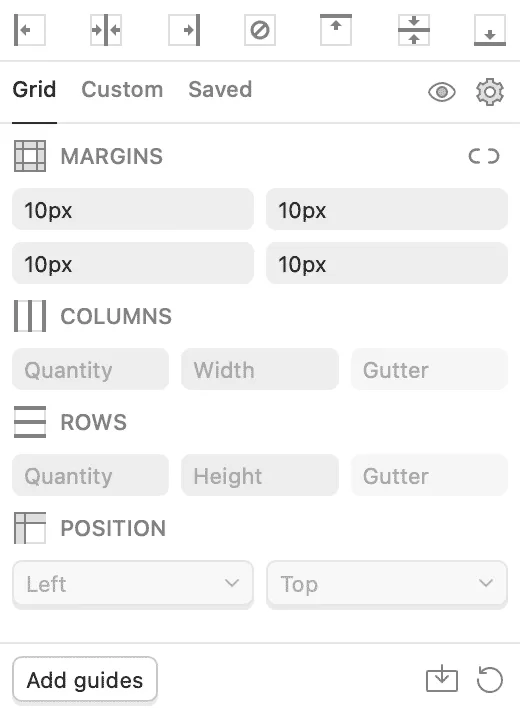Switch to the Custom tab
The width and height of the screenshot is (520, 714).
point(122,89)
